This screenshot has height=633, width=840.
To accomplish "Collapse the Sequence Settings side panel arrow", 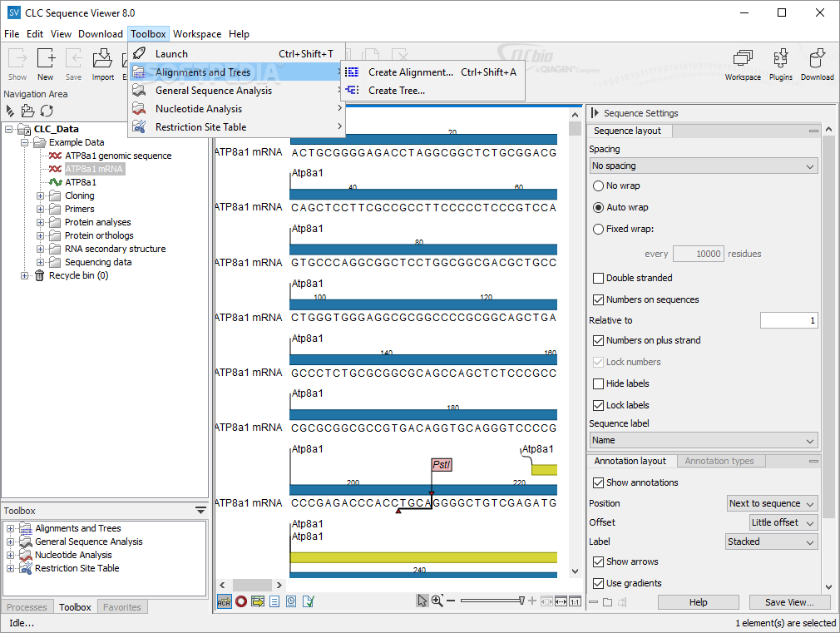I will tap(594, 113).
